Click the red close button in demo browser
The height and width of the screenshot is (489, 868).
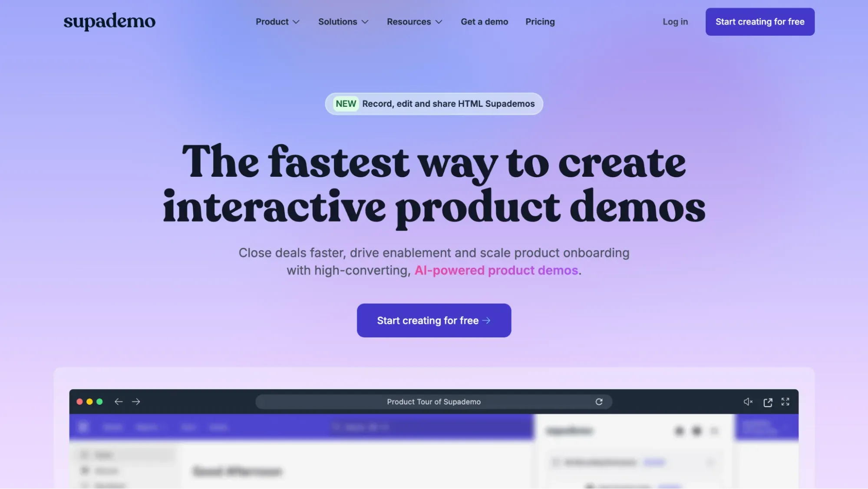pos(80,401)
